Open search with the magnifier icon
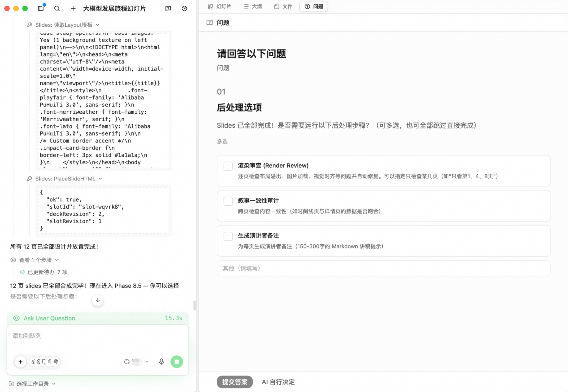Image resolution: width=568 pixels, height=392 pixels. (57, 8)
